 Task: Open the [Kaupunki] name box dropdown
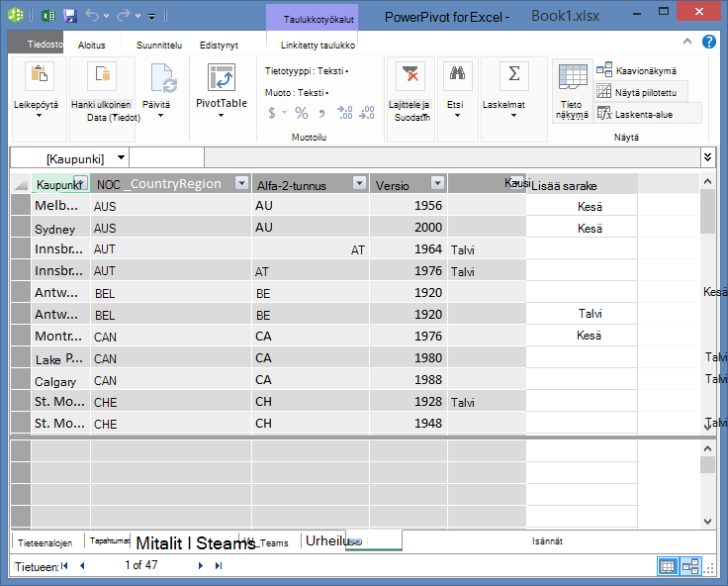[122, 157]
